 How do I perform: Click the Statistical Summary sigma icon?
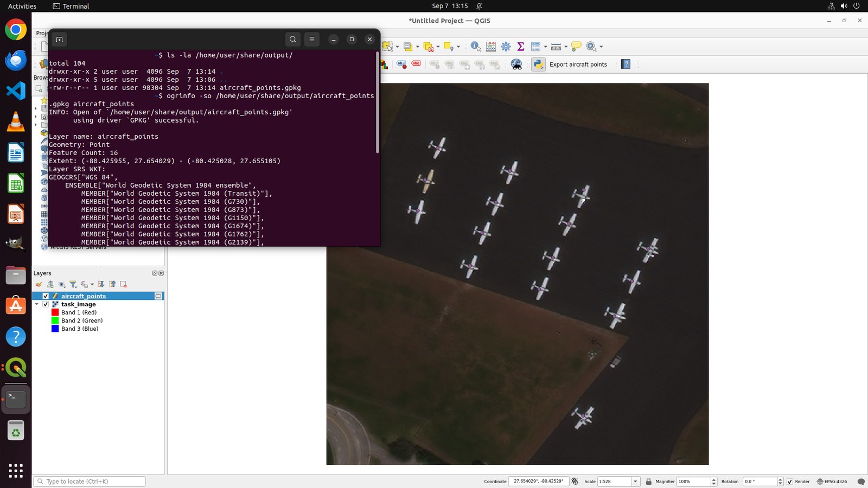click(521, 47)
